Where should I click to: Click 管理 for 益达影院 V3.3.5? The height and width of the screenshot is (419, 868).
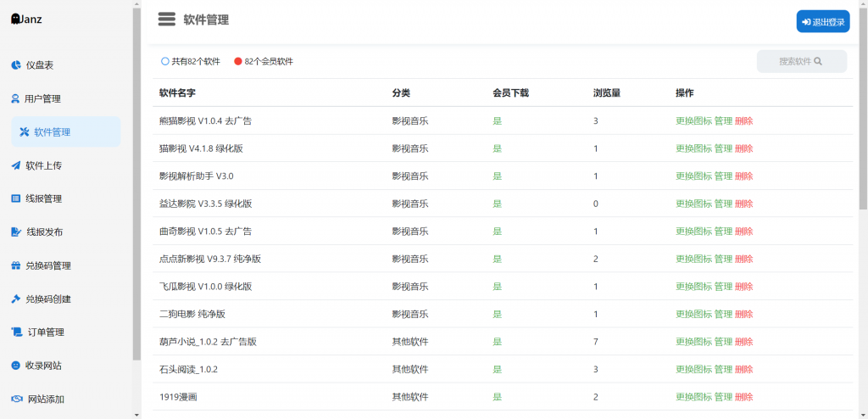tap(723, 204)
